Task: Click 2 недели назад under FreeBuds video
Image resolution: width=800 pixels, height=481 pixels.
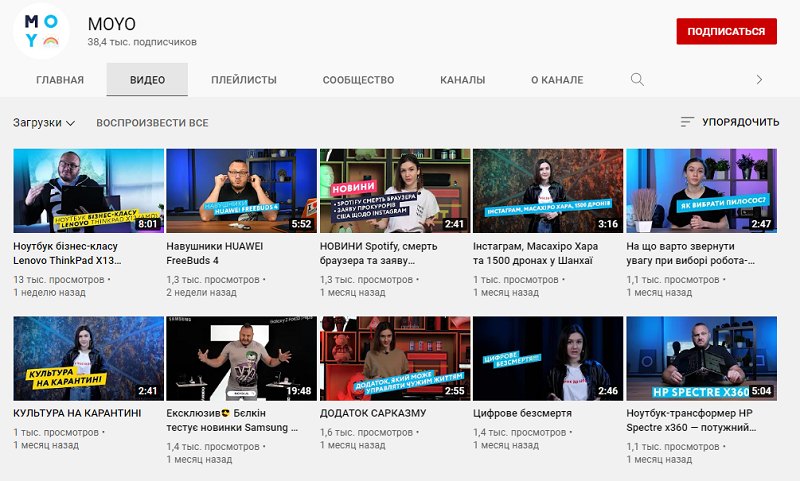Action: pyautogui.click(x=202, y=293)
